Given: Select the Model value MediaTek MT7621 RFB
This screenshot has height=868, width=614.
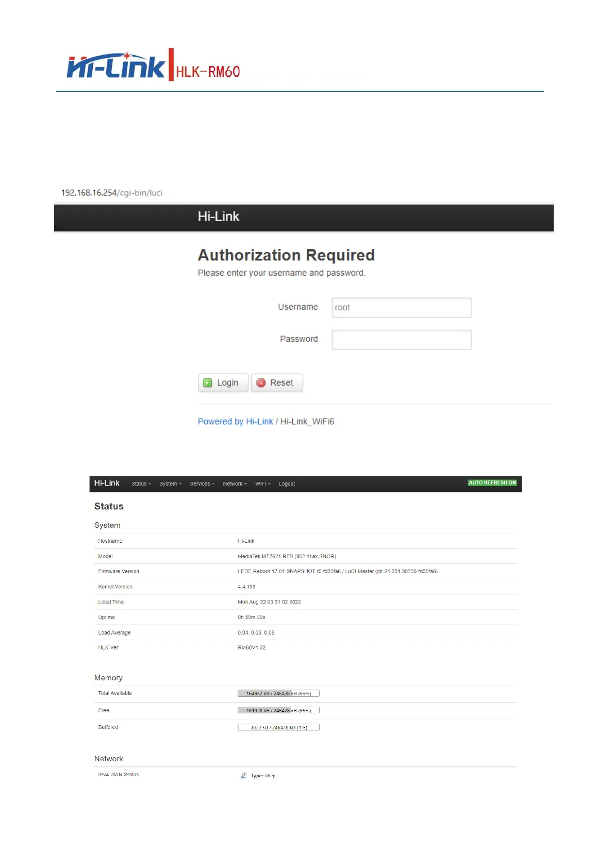Looking at the screenshot, I should point(287,557).
